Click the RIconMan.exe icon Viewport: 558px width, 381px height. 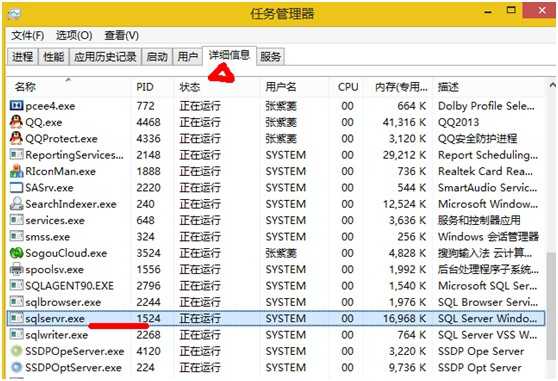[16, 171]
